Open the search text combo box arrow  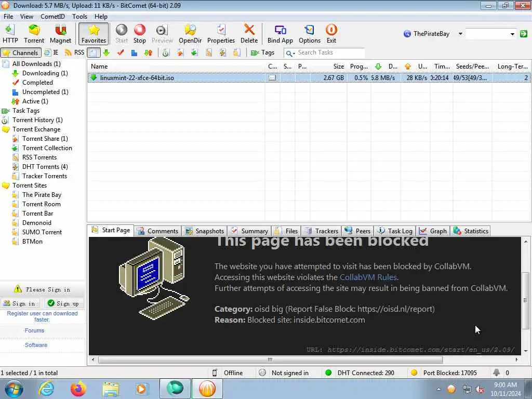coord(512,34)
